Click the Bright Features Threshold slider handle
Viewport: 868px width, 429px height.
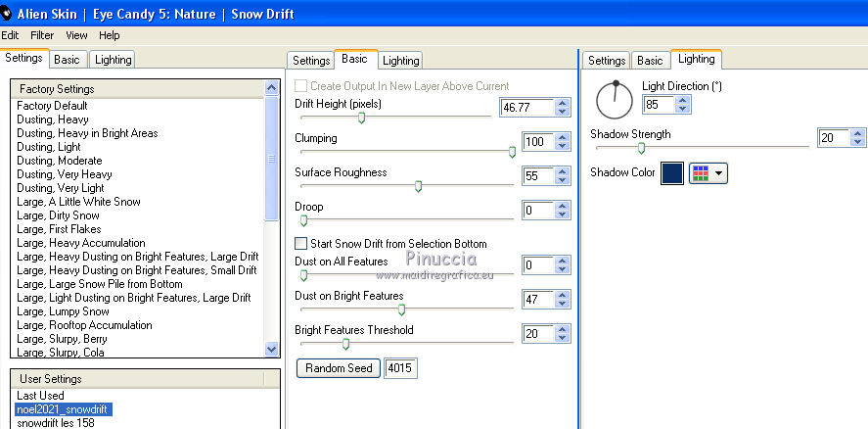(x=346, y=344)
